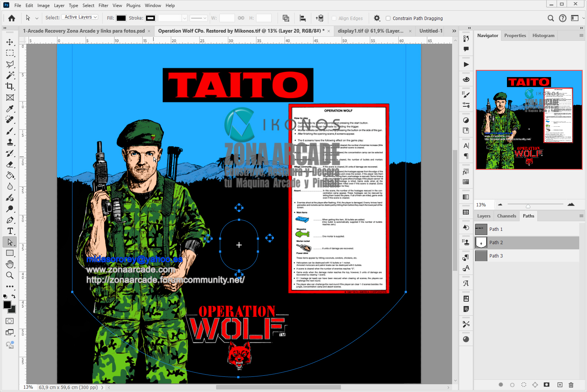Viewport: 587px width, 392px height.
Task: Open the Filter menu
Action: (x=103, y=6)
